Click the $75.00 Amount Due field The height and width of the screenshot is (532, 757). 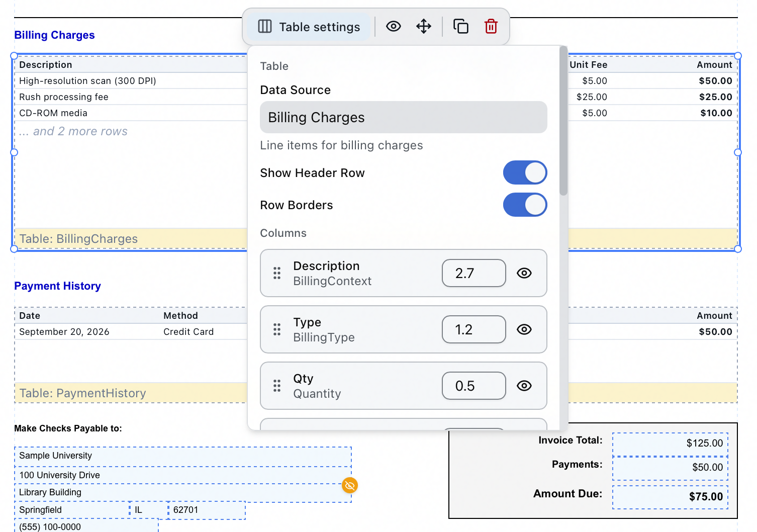(x=670, y=497)
